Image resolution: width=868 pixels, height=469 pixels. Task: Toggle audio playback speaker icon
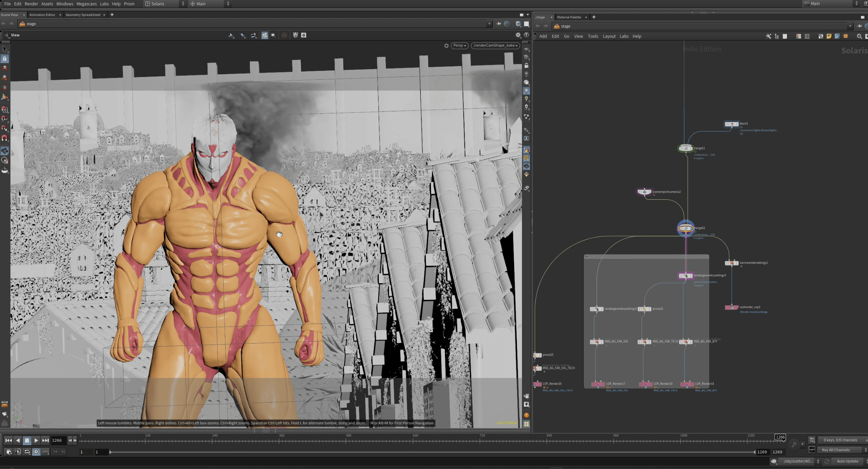(18, 452)
